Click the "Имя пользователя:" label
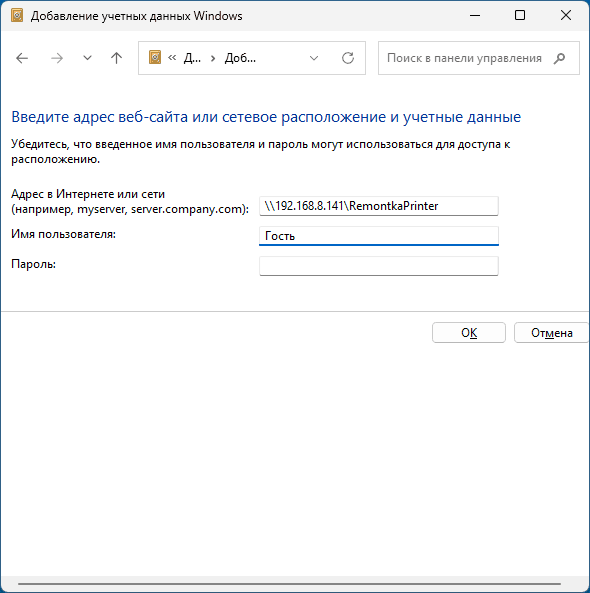Screen dimensions: 590x593 (63, 234)
